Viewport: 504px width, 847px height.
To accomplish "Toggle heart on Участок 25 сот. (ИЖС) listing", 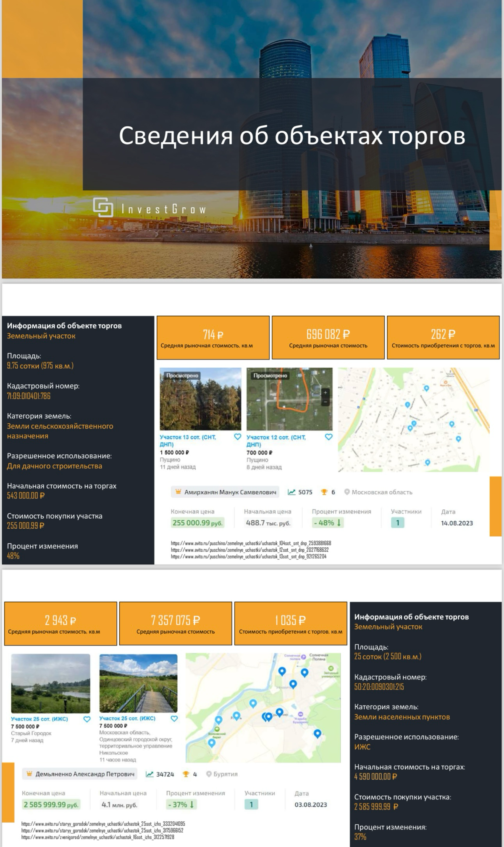I will (174, 719).
